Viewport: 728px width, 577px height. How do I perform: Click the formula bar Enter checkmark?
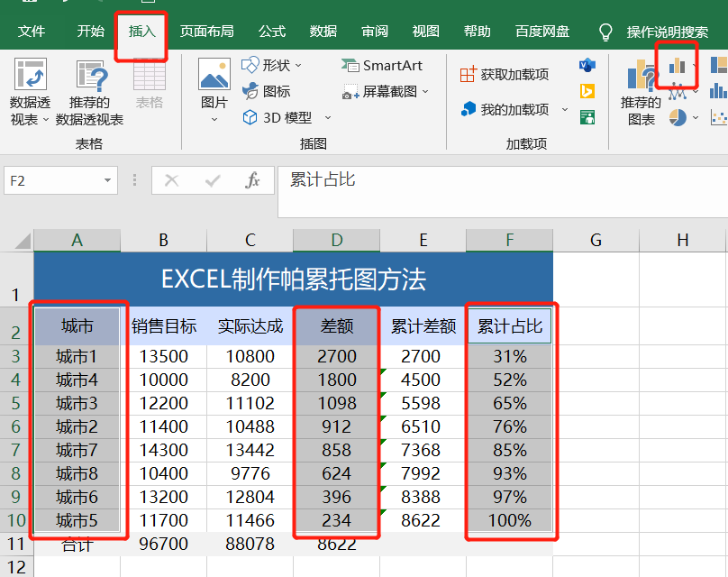(x=213, y=180)
